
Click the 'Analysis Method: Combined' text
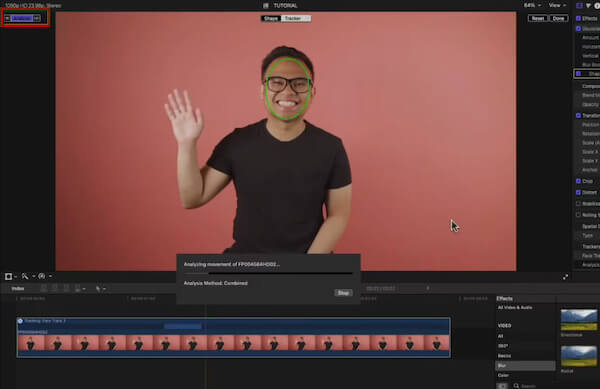point(215,283)
